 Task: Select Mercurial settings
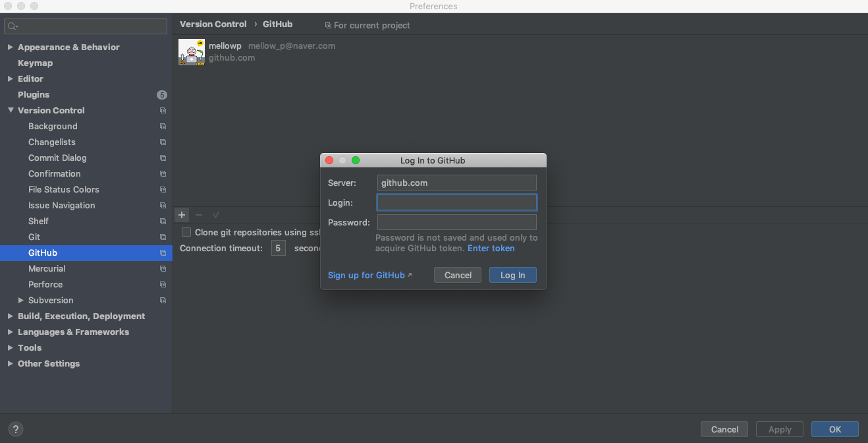(x=47, y=269)
